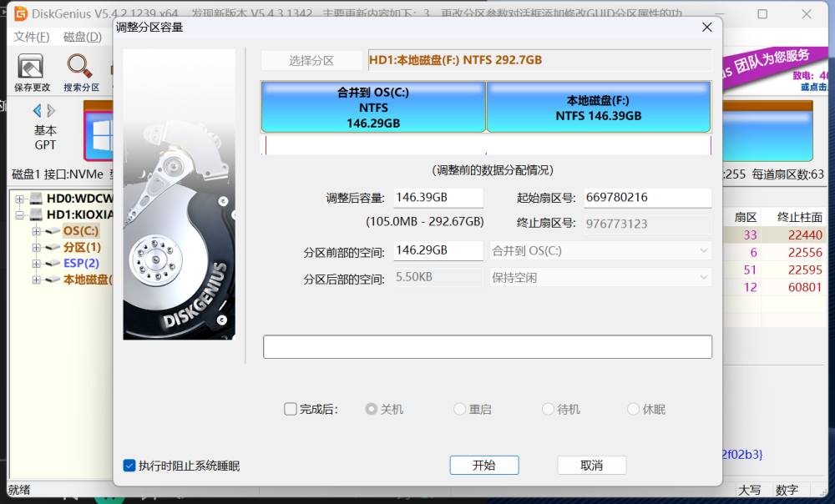Click the empty progress bar in dialog
This screenshot has width=835, height=504.
pyautogui.click(x=488, y=347)
